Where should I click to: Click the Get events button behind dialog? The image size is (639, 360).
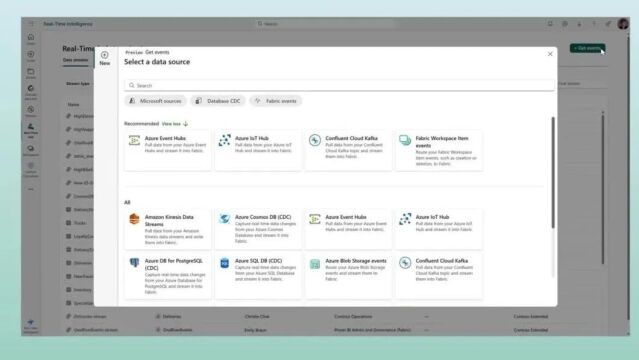[x=587, y=48]
